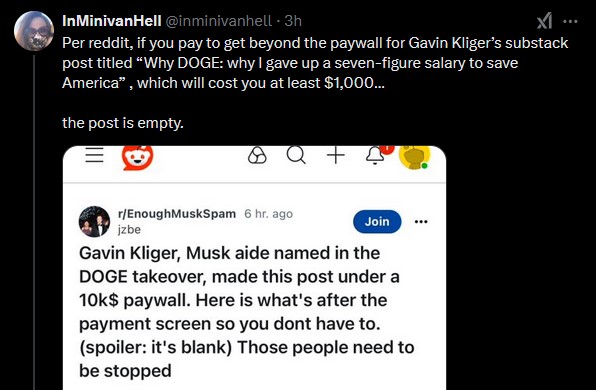This screenshot has width=596, height=390.
Task: Open Reddit hamburger menu
Action: pyautogui.click(x=94, y=155)
